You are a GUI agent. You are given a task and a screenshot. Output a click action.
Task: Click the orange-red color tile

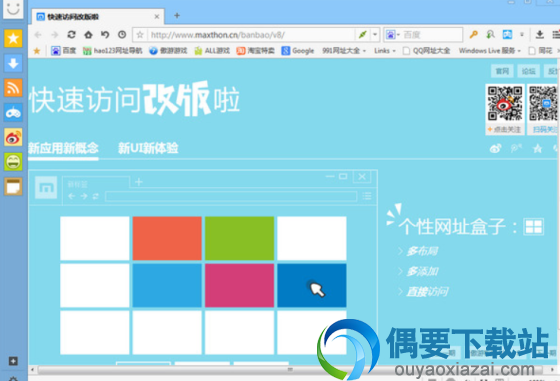[167, 238]
